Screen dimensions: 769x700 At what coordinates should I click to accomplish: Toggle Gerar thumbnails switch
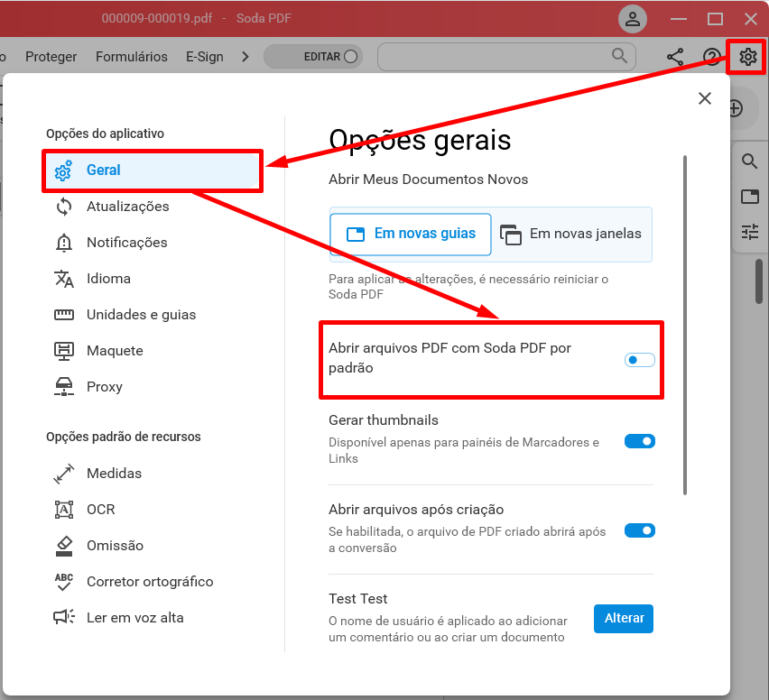640,441
